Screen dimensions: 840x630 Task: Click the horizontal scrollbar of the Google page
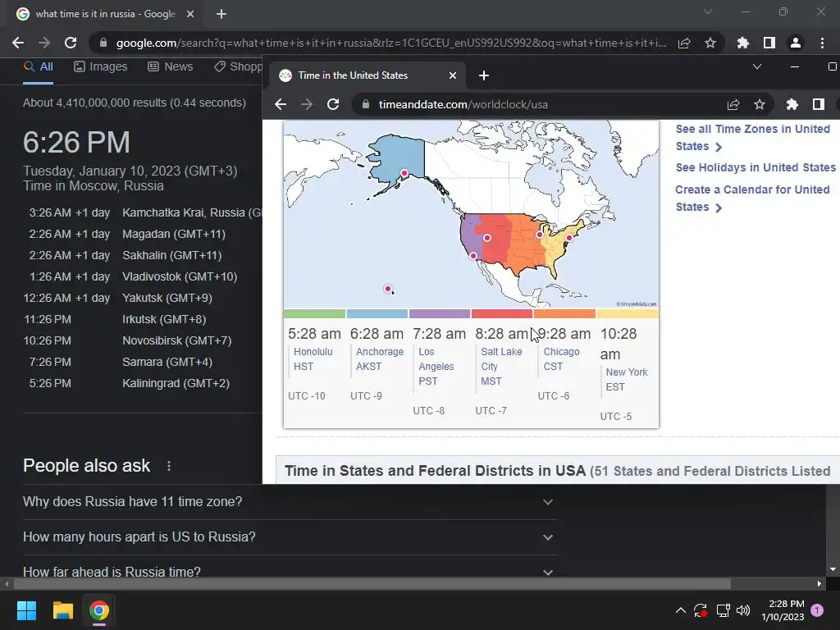click(x=372, y=583)
